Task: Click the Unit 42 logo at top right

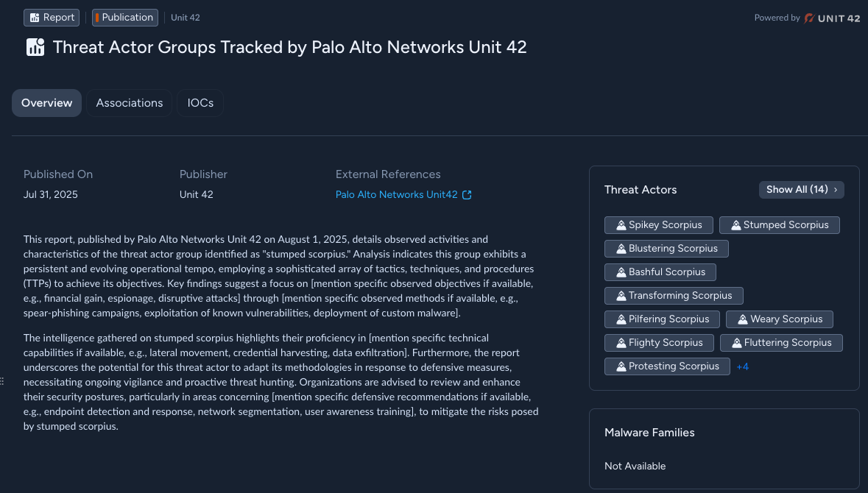Action: click(832, 18)
